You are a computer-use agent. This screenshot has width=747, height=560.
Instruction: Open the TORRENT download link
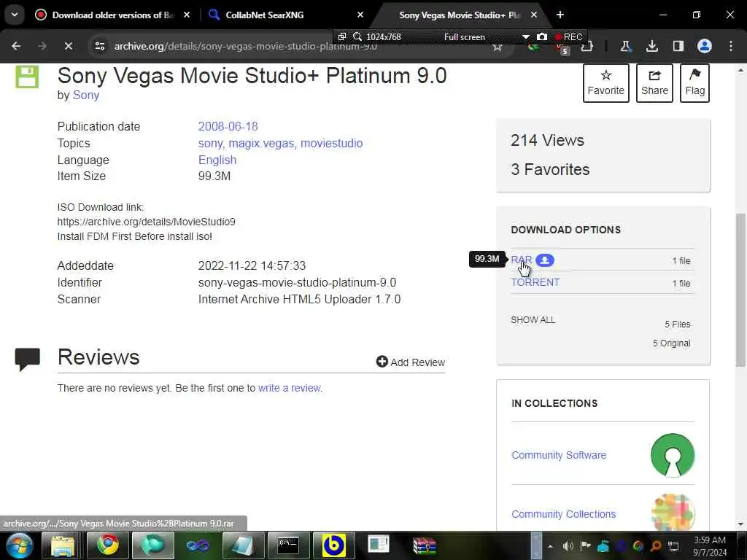click(x=535, y=282)
